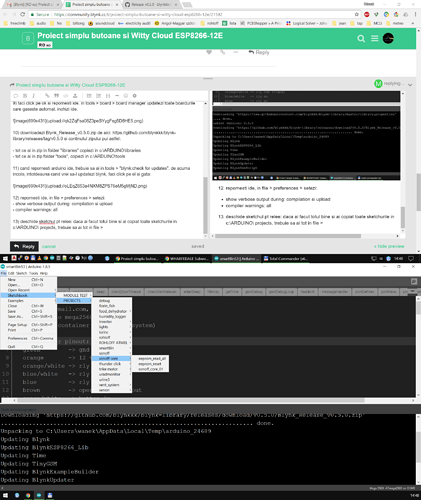421x500 pixels.
Task: Click the blockquote icon in editor toolbar
Action: pyautogui.click(x=56, y=96)
